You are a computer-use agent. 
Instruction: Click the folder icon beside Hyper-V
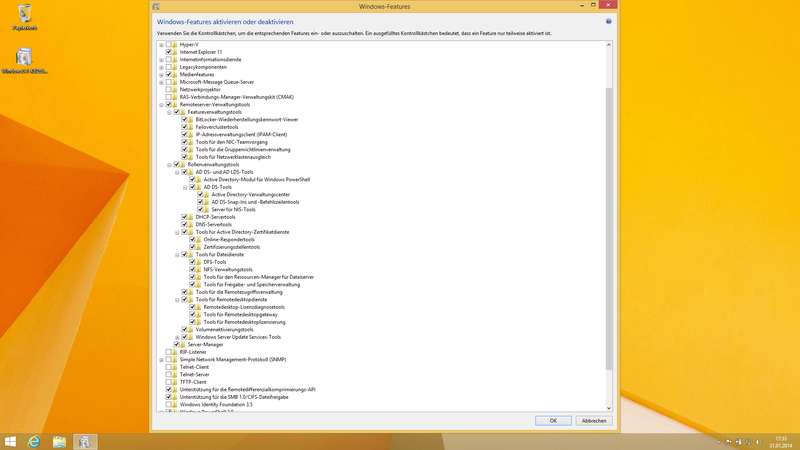(174, 44)
